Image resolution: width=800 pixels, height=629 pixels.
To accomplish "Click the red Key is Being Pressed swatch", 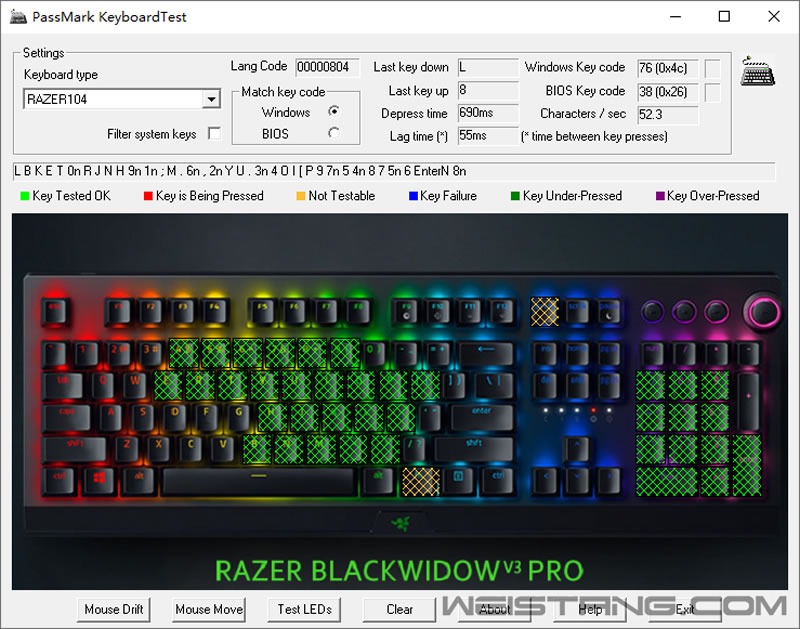I will tap(148, 196).
